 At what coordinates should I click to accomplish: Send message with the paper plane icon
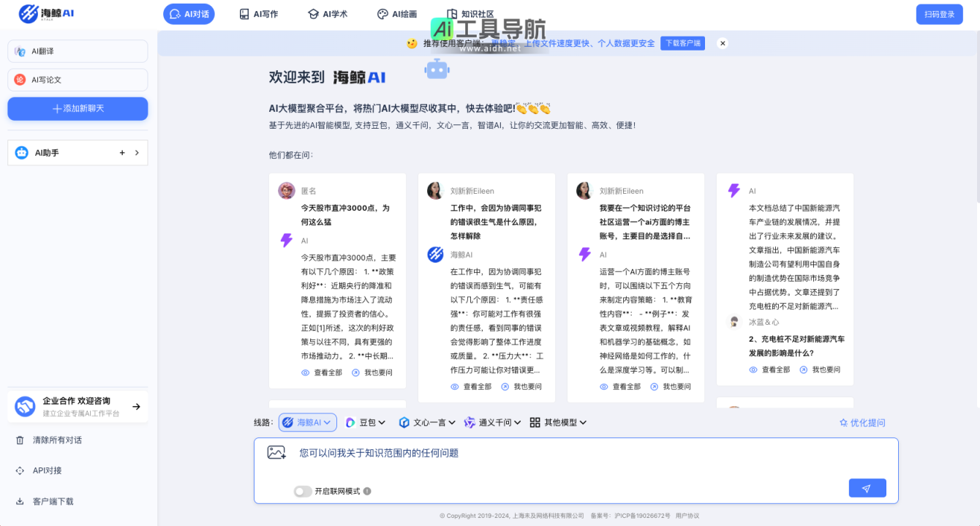[867, 487]
